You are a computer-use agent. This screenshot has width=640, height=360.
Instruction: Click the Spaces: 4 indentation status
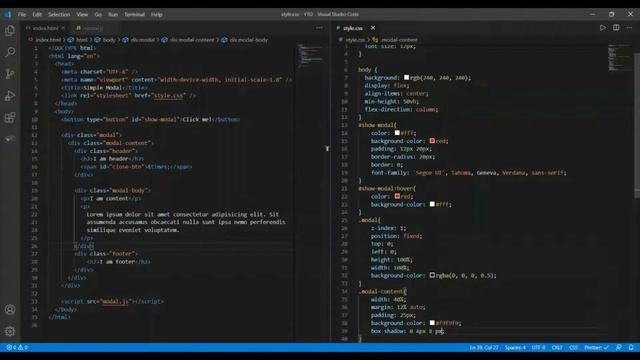[x=515, y=347]
